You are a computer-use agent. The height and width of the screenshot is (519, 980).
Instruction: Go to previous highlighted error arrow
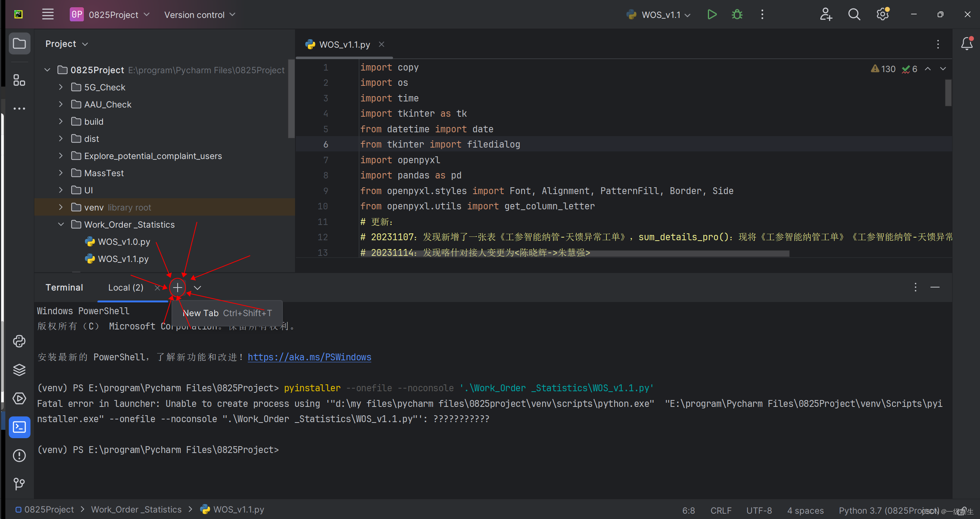pyautogui.click(x=928, y=69)
